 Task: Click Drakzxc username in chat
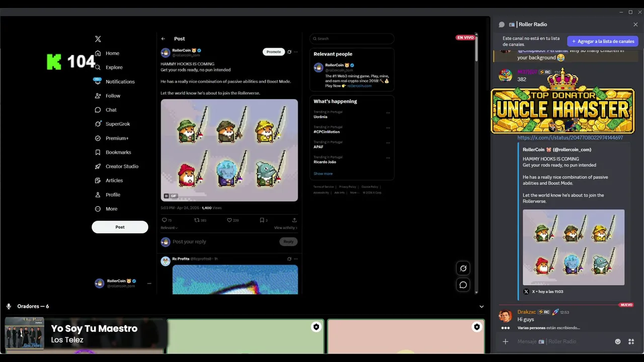tap(527, 312)
